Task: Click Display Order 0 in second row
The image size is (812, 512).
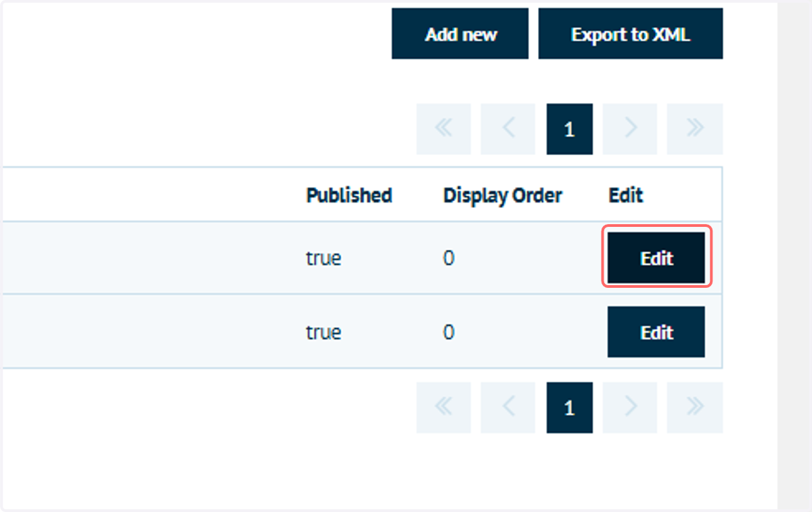Action: pos(449,333)
